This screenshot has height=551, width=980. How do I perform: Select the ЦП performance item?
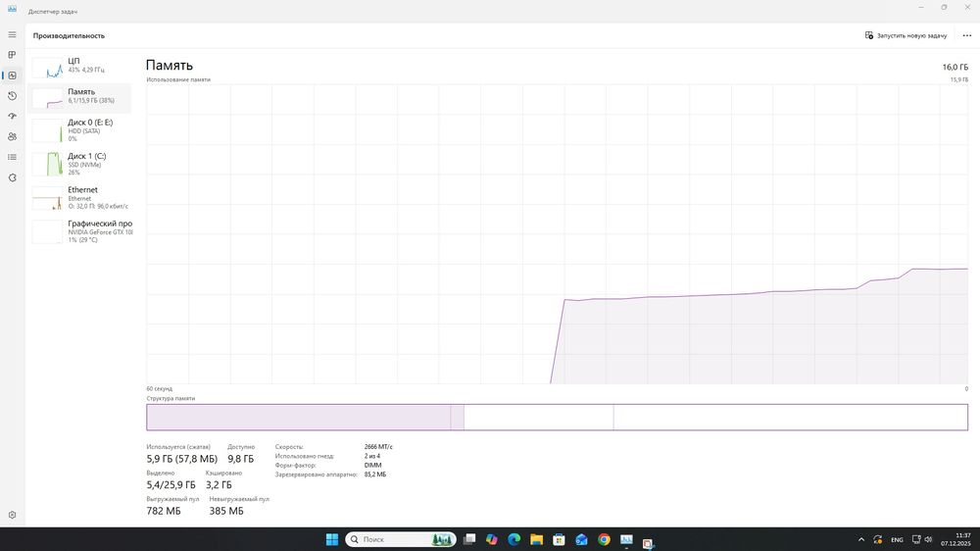(x=80, y=66)
